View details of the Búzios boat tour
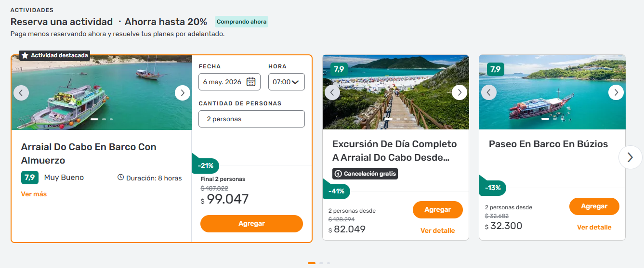The width and height of the screenshot is (644, 268). (594, 228)
